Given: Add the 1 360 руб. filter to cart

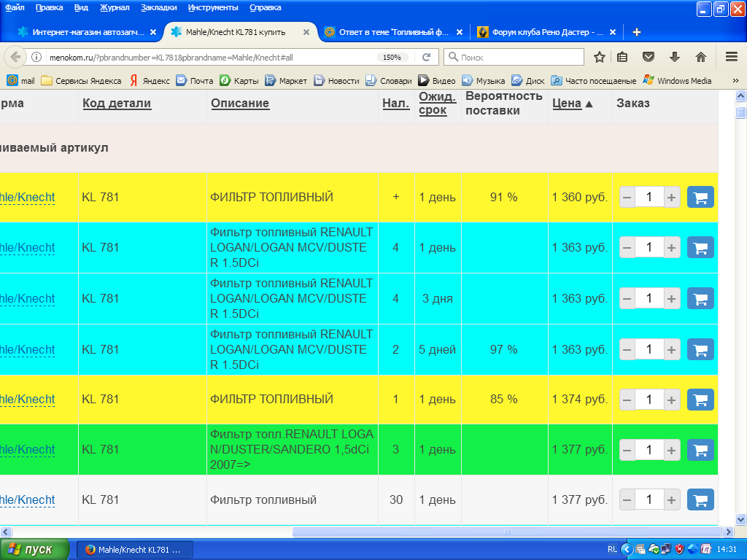Looking at the screenshot, I should coord(700,197).
